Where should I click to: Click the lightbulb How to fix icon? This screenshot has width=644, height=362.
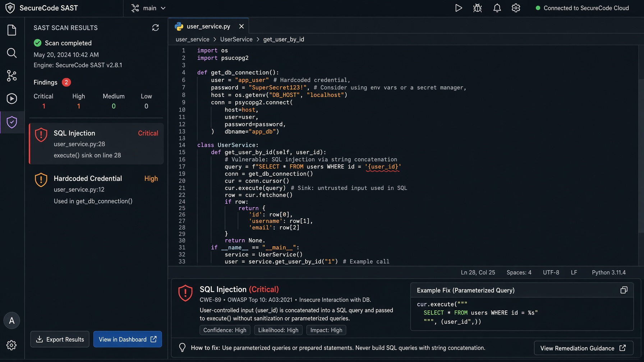[182, 347]
